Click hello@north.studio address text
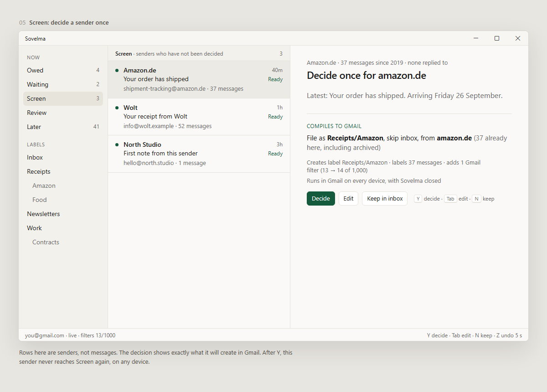The width and height of the screenshot is (547, 392). pyautogui.click(x=149, y=163)
